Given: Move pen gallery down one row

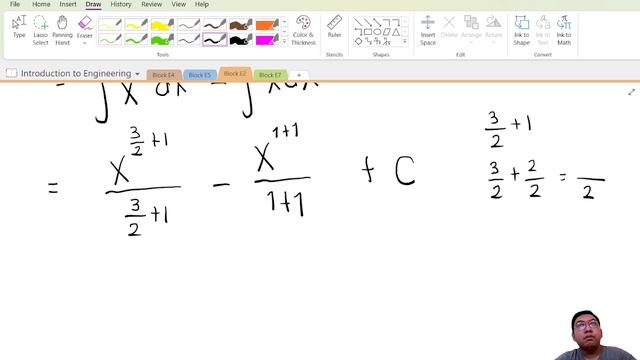Looking at the screenshot, I should click(x=284, y=32).
